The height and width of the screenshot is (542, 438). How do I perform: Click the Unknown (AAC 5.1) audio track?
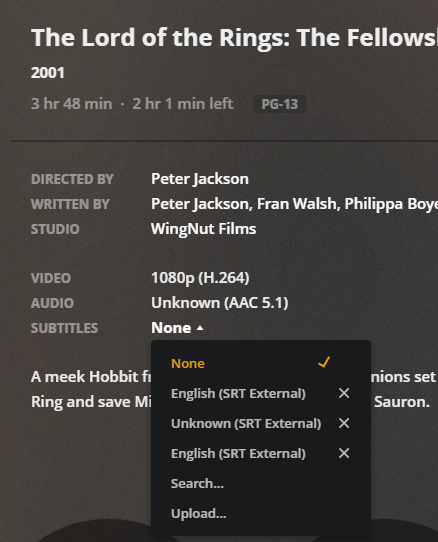point(220,303)
